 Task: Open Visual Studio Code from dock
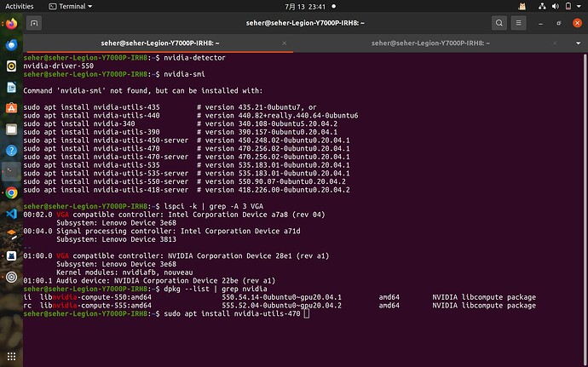tap(11, 214)
